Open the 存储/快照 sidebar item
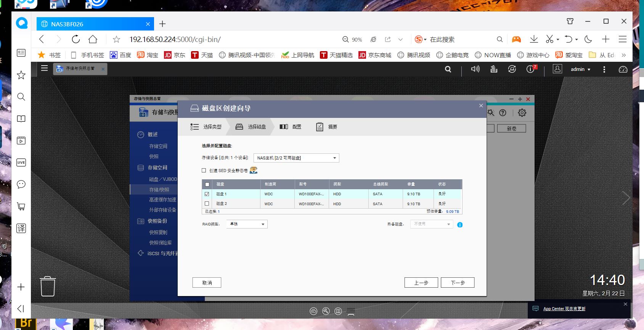This screenshot has width=644, height=330. (x=159, y=190)
